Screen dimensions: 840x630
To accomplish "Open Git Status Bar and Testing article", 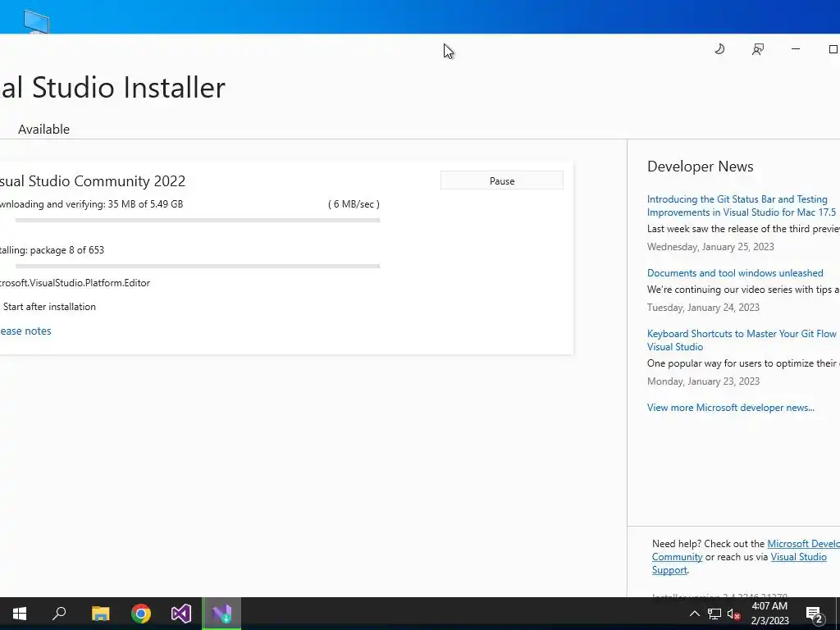I will coord(742,206).
